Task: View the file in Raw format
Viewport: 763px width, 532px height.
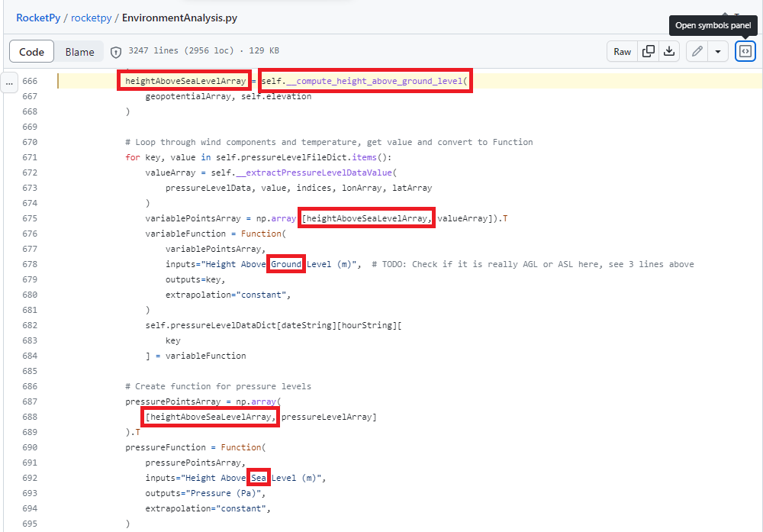Action: [622, 51]
